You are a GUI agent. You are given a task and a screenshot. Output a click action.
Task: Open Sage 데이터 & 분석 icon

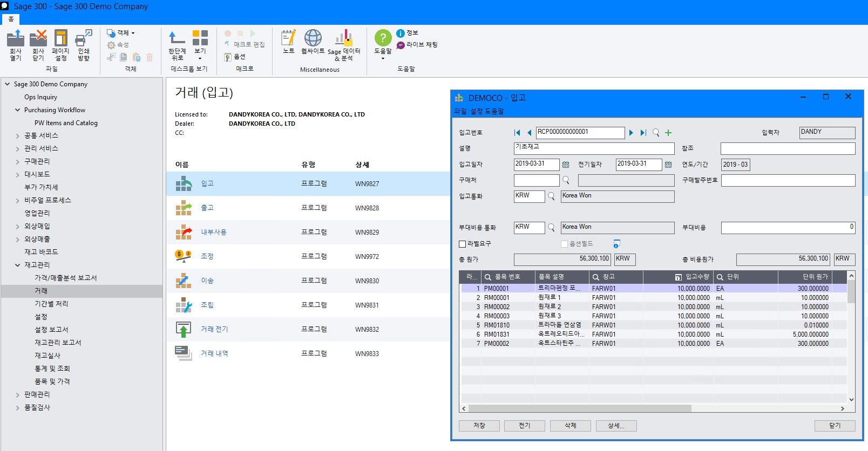[343, 38]
